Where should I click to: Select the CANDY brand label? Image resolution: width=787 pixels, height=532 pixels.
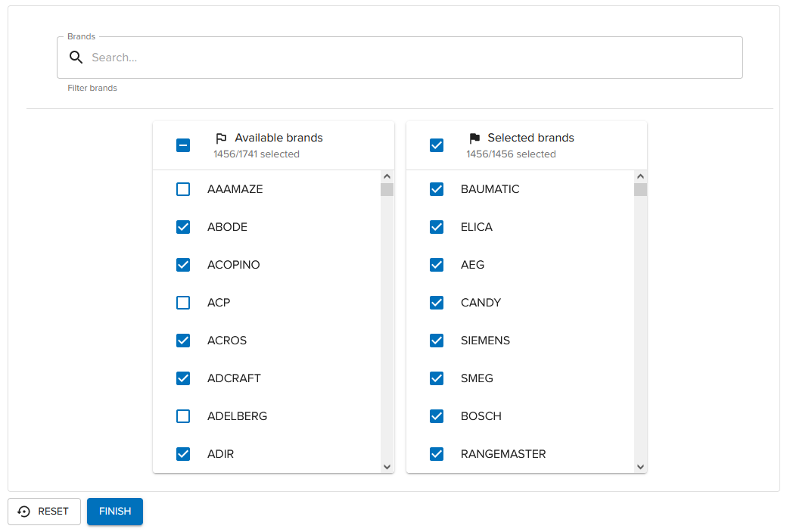[481, 303]
